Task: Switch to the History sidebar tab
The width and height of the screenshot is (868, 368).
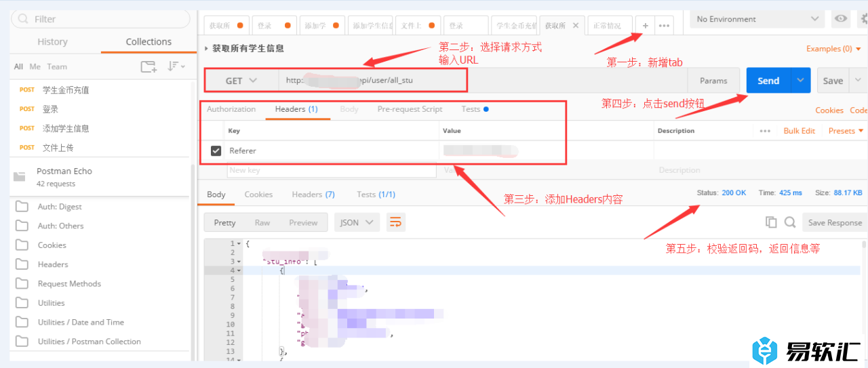Action: tap(53, 41)
